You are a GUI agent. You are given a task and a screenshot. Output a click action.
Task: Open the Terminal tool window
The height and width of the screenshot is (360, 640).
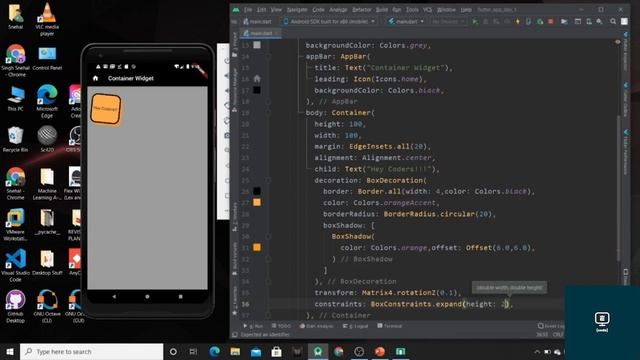click(x=390, y=326)
